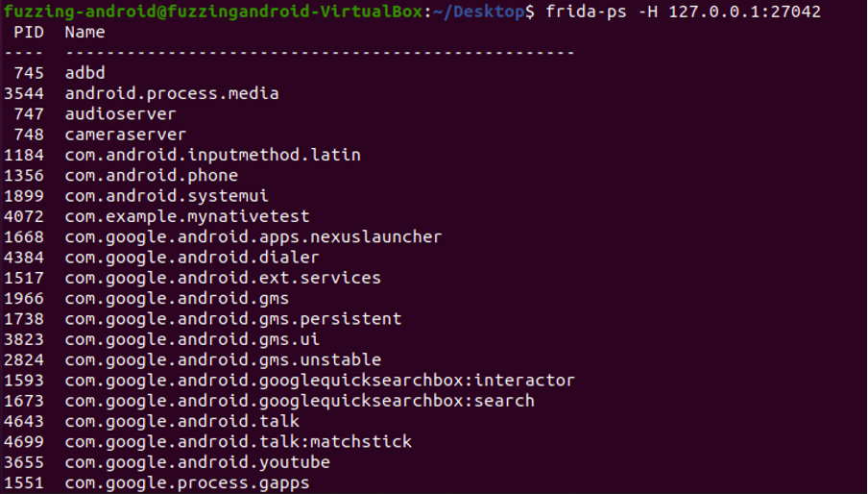Click the cameraserver process entry

(x=126, y=134)
